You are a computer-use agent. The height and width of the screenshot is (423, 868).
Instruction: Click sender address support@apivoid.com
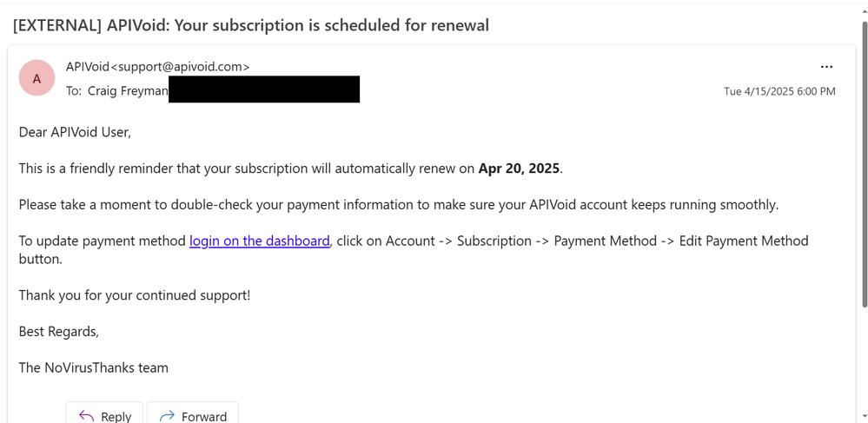[180, 67]
